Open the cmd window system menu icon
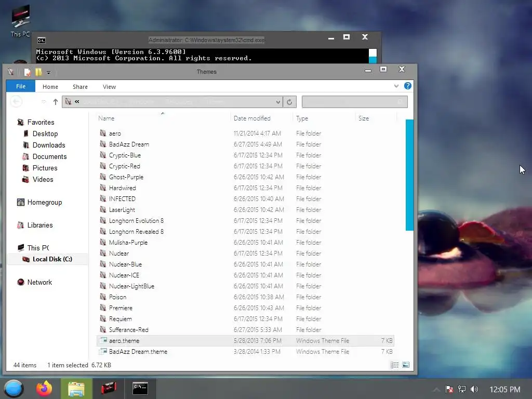Screen dimensions: 532x399 [x=42, y=41]
